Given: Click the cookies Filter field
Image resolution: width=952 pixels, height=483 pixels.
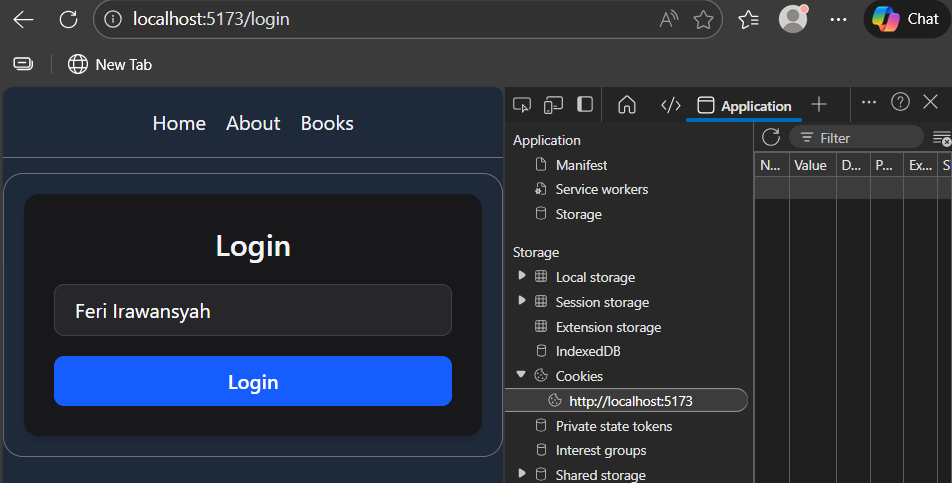Looking at the screenshot, I should click(x=856, y=138).
